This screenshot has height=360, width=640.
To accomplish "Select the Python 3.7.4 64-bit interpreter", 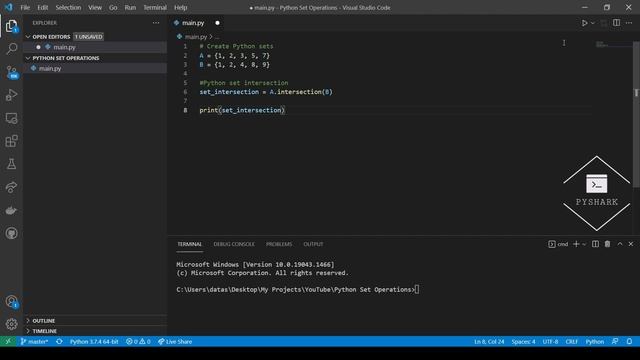I will point(94,342).
